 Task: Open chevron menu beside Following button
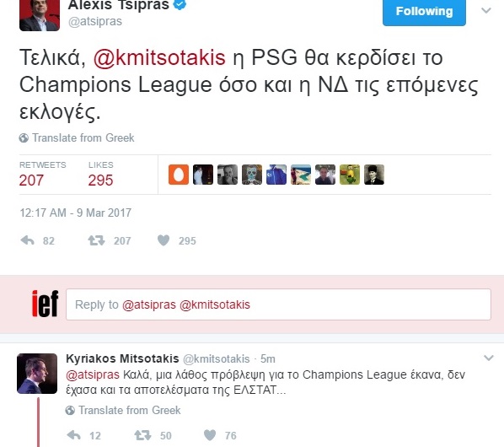(486, 10)
